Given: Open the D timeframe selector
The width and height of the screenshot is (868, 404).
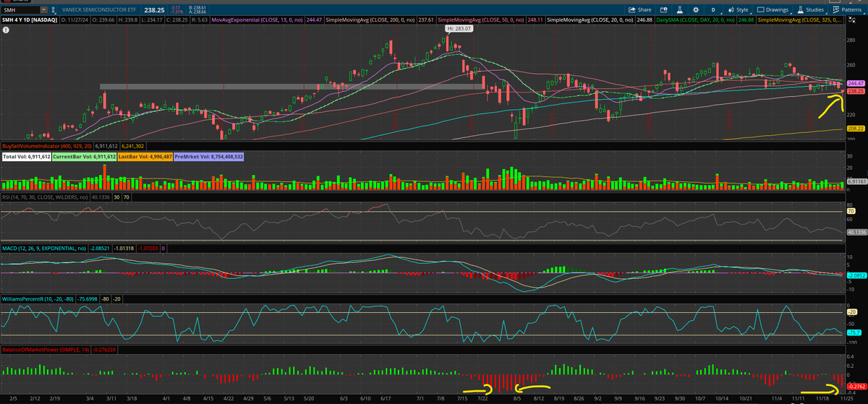Looking at the screenshot, I should coord(712,10).
